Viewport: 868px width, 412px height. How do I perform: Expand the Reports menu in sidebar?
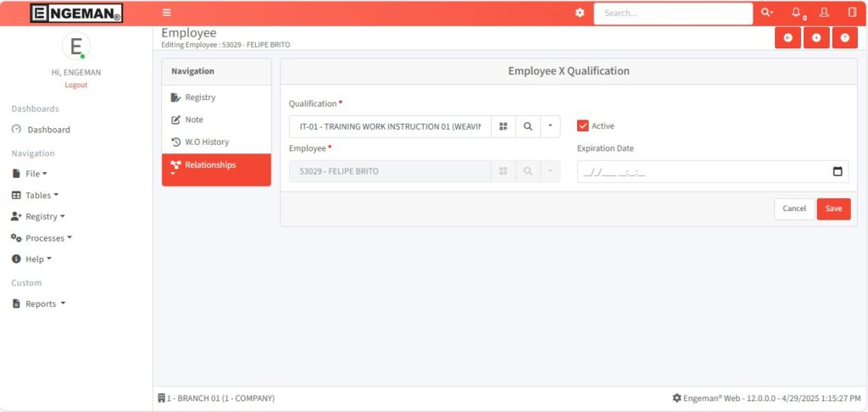point(41,303)
